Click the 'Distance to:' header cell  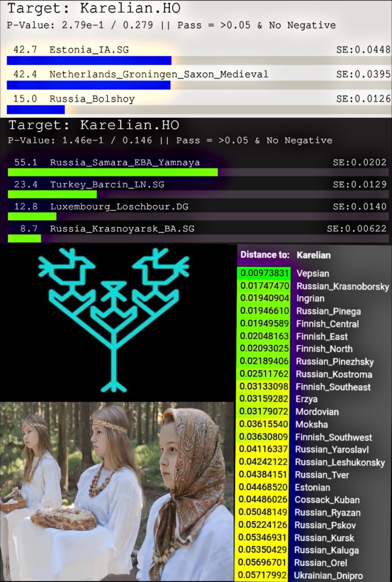pos(265,255)
